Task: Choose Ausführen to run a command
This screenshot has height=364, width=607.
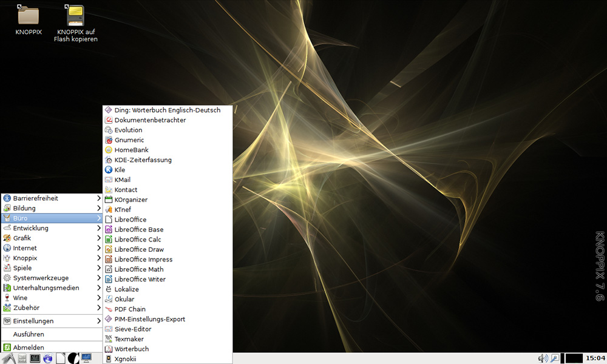Action: click(52, 334)
